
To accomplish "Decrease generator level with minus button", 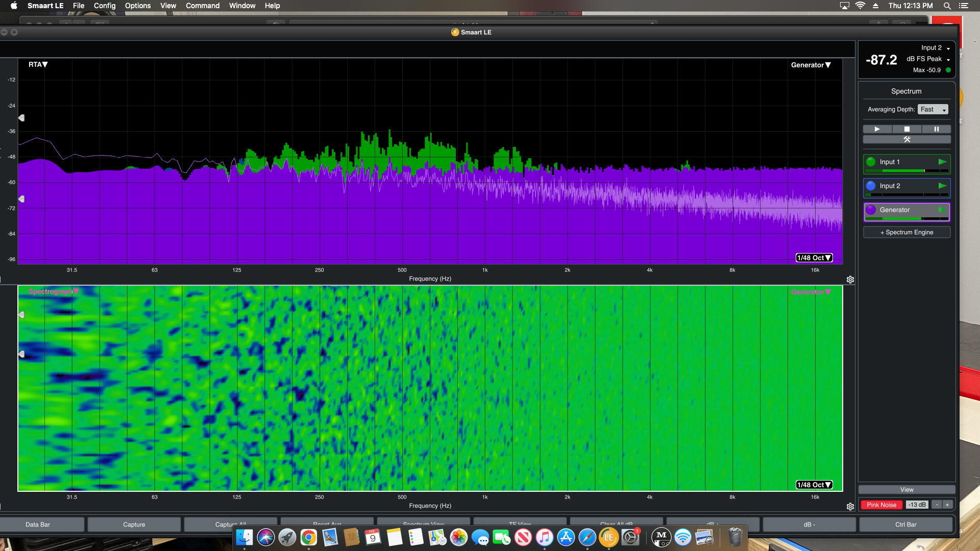I will click(x=937, y=505).
